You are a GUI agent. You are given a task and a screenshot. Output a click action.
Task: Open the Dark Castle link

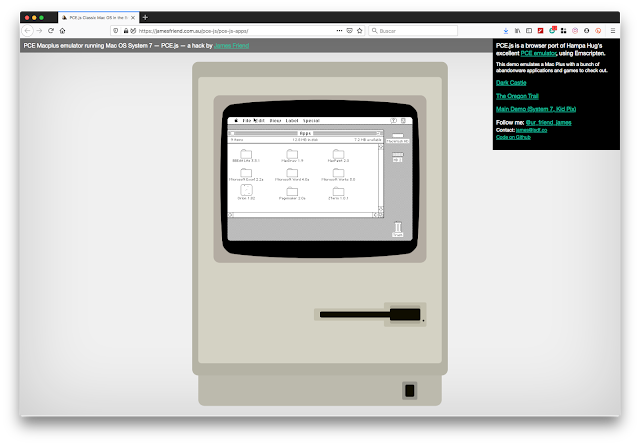pos(511,83)
